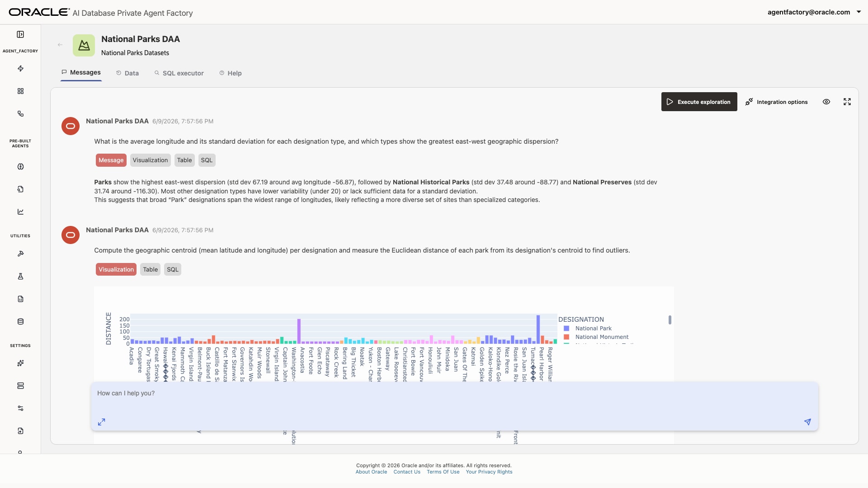The height and width of the screenshot is (488, 868).
Task: Open the lightning bolt sidebar icon
Action: coord(20,69)
